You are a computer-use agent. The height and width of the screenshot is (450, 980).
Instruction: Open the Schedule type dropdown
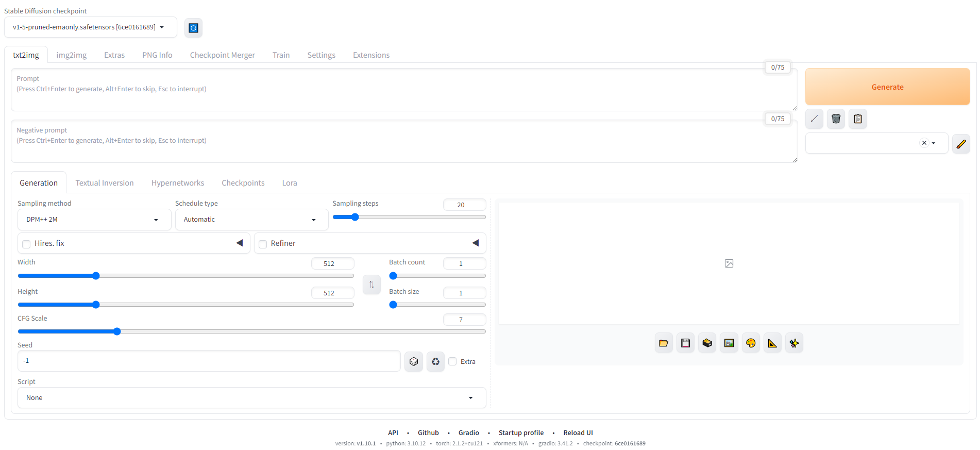pyautogui.click(x=251, y=220)
